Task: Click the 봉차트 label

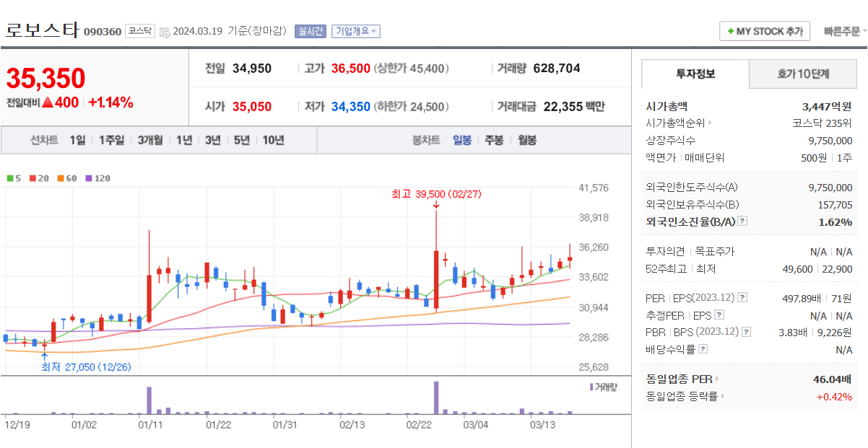Action: tap(426, 140)
